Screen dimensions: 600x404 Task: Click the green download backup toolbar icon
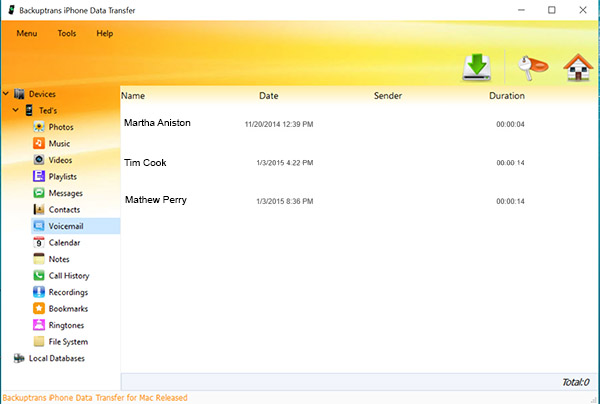tap(476, 67)
